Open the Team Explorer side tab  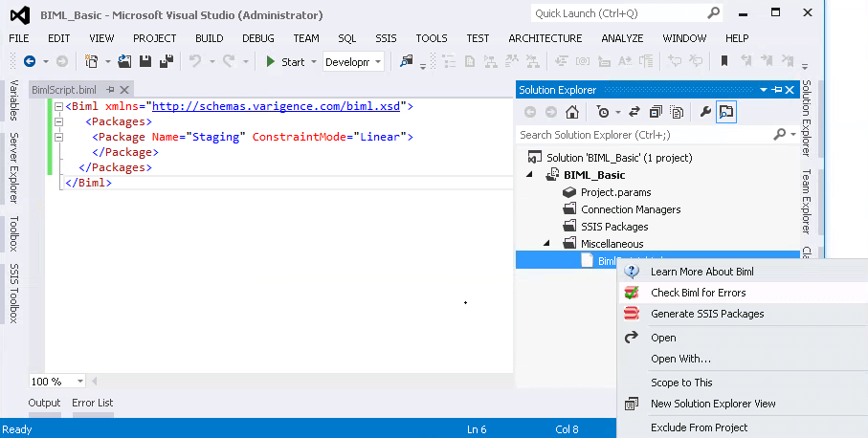point(806,202)
